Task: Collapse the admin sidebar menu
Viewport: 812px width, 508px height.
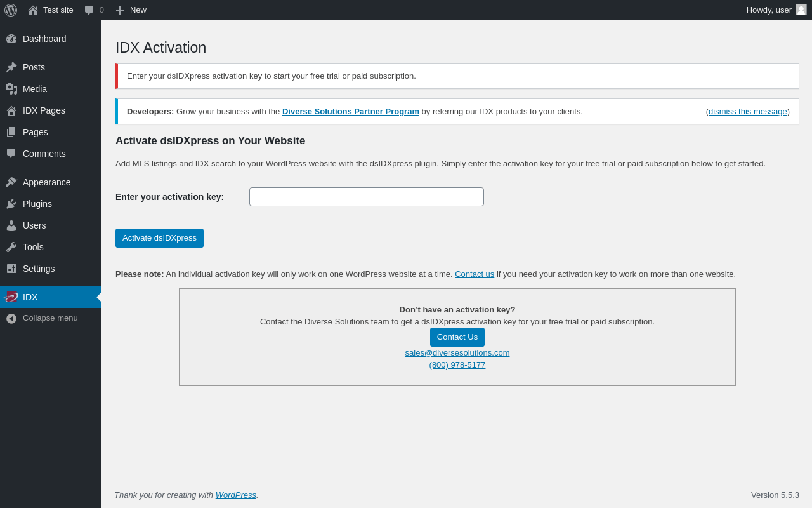Action: pos(51,318)
